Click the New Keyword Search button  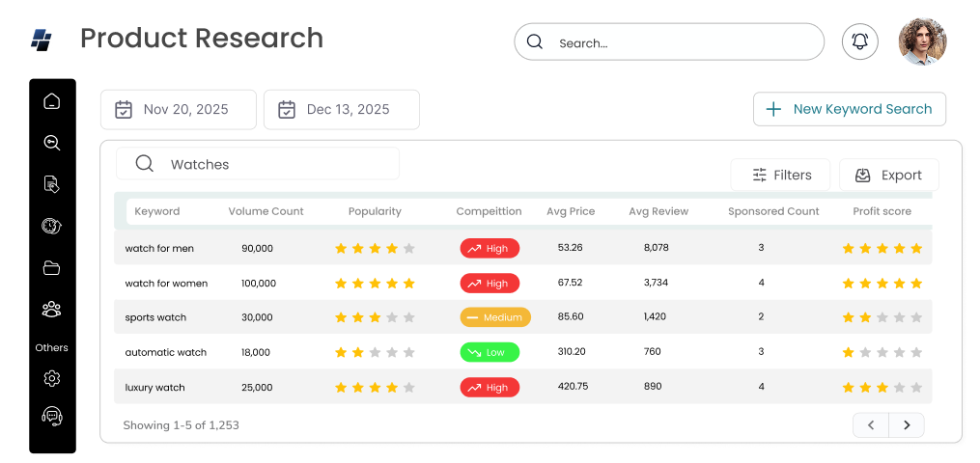click(x=850, y=109)
